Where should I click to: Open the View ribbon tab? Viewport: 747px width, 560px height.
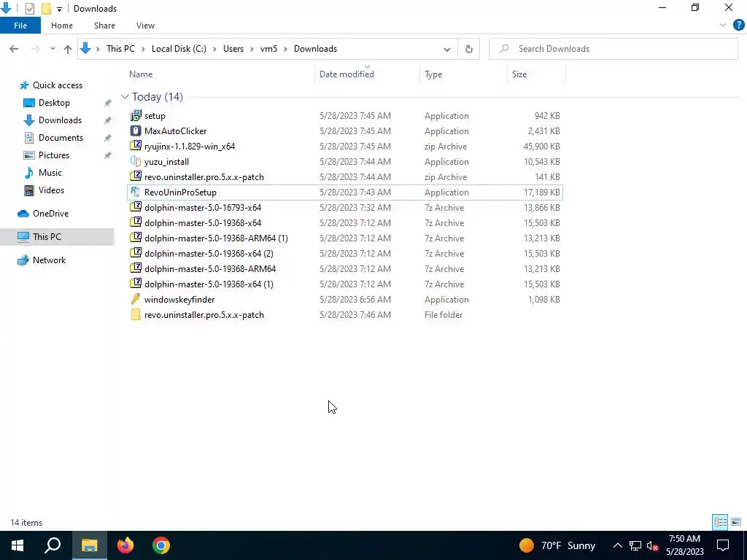pyautogui.click(x=145, y=26)
